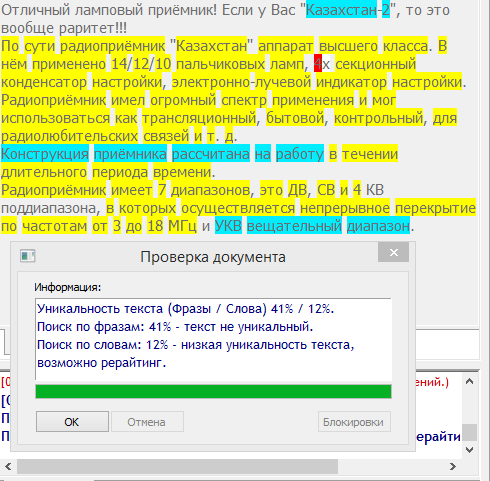The image size is (490, 481).
Task: Click the Информация text box area
Action: point(213,339)
